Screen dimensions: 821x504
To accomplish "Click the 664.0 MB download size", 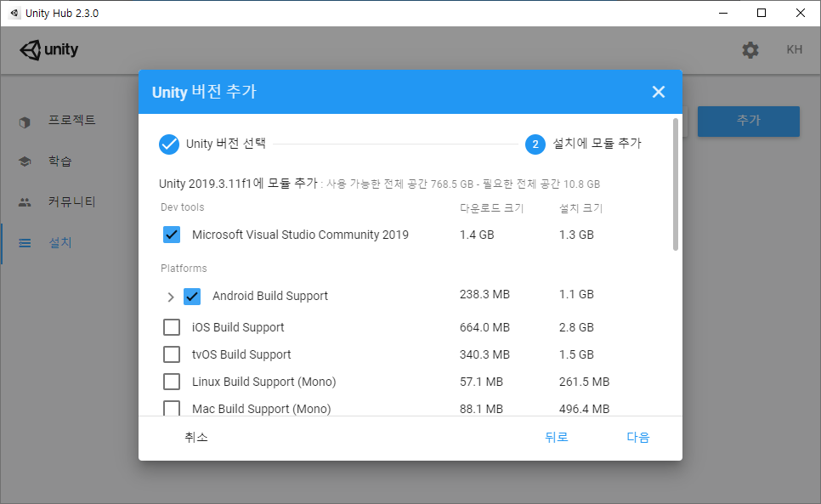I will tap(484, 327).
